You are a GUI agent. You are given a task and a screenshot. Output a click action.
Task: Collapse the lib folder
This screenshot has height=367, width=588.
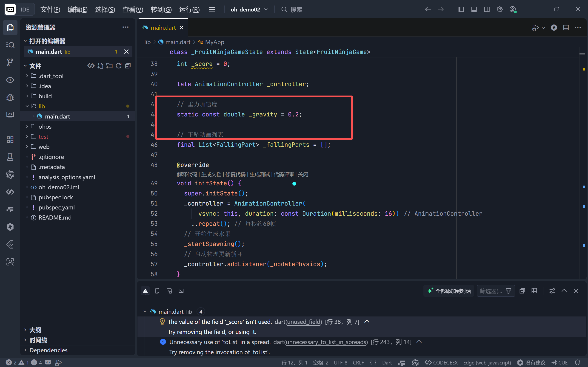[x=42, y=106]
